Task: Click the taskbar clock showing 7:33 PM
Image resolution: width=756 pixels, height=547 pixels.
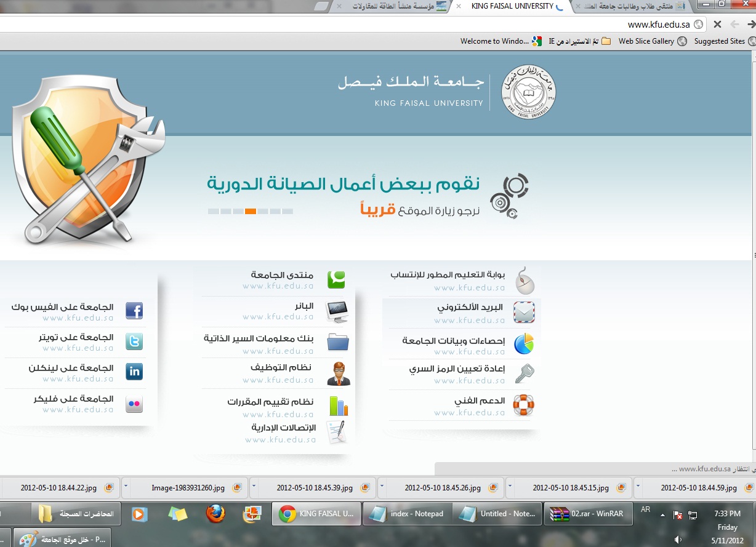Action: [x=727, y=513]
